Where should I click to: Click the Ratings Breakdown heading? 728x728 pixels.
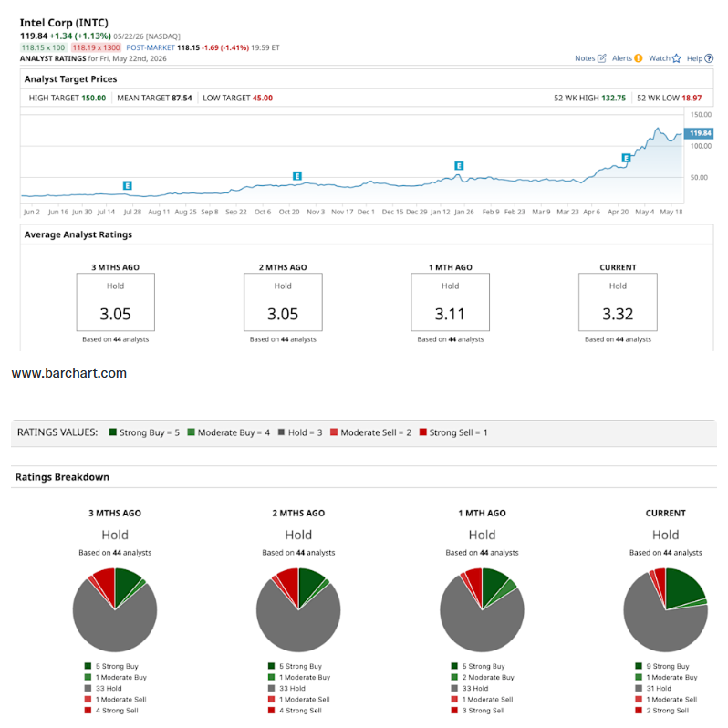click(x=62, y=477)
